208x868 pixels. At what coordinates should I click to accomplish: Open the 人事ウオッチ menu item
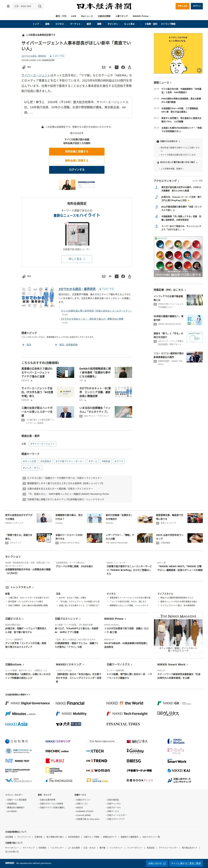click(x=121, y=16)
